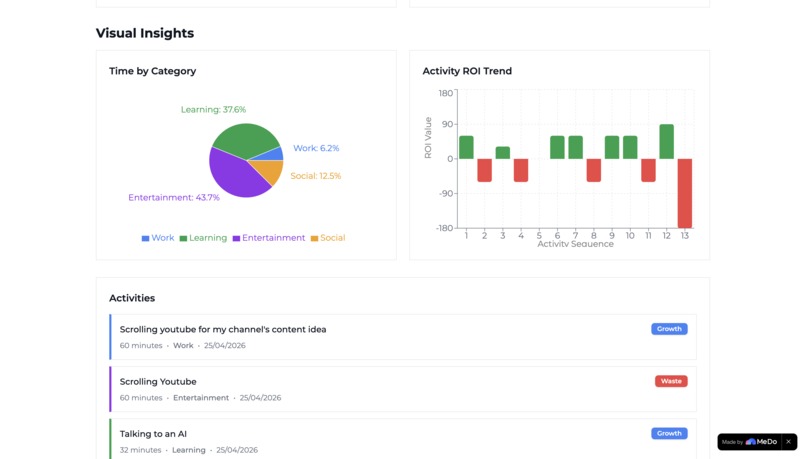Click the Growth badge on the channel content idea row

(x=669, y=329)
